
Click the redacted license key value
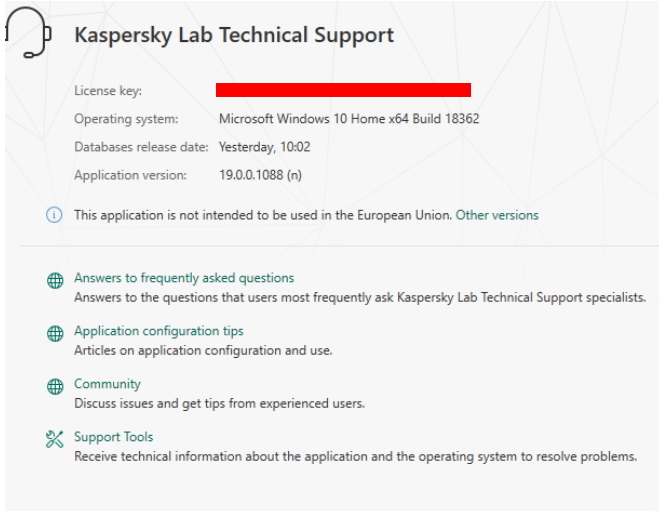(343, 90)
